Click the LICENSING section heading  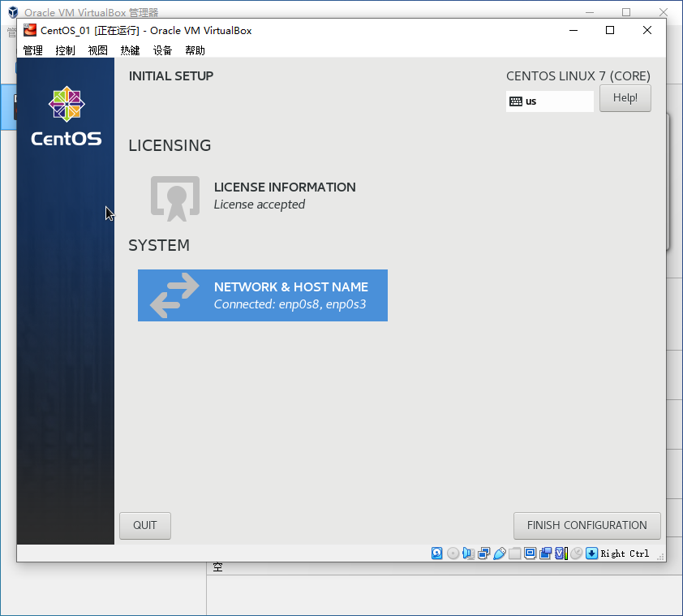(170, 145)
